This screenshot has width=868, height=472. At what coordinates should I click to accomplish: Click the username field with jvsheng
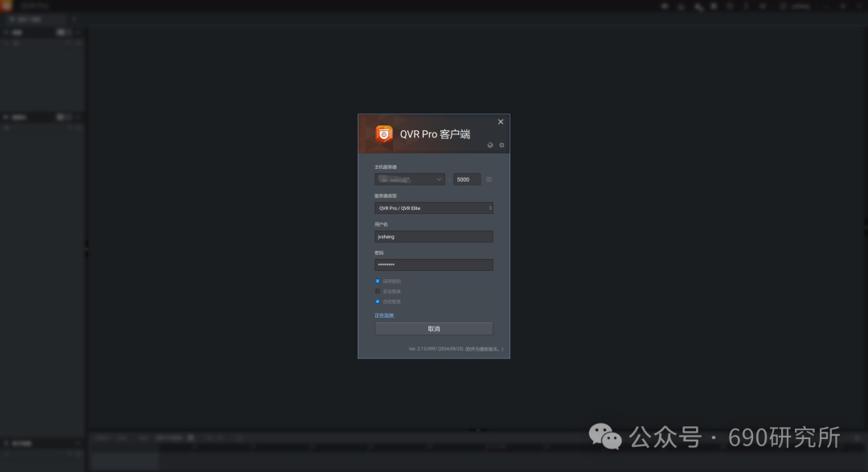point(433,236)
